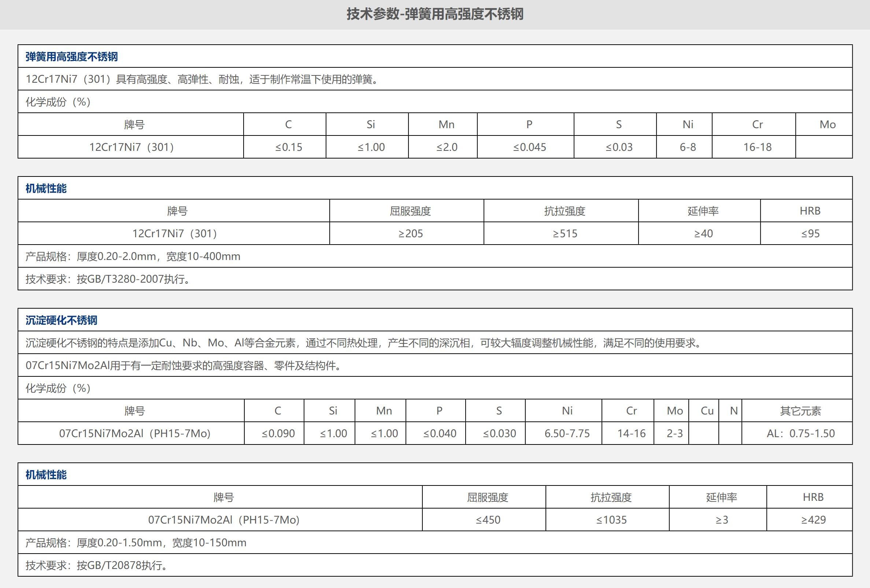Viewport: 870px width, 588px height.
Task: Click the ≤0.15 carbon value cell
Action: [x=288, y=147]
